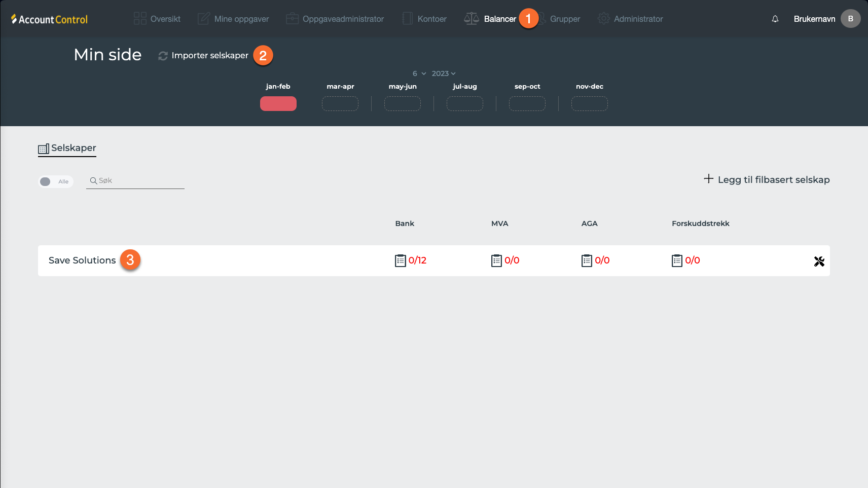The width and height of the screenshot is (868, 488).
Task: Click the user avatar B icon
Action: coord(850,19)
